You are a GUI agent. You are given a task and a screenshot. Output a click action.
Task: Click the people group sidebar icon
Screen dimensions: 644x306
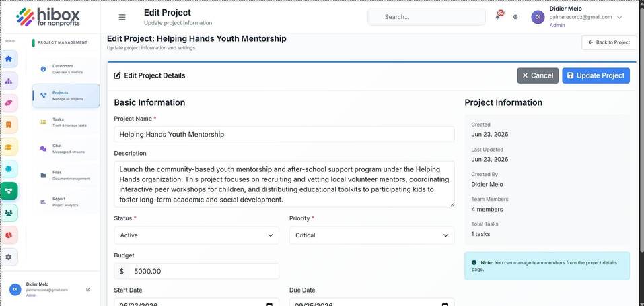pos(9,213)
